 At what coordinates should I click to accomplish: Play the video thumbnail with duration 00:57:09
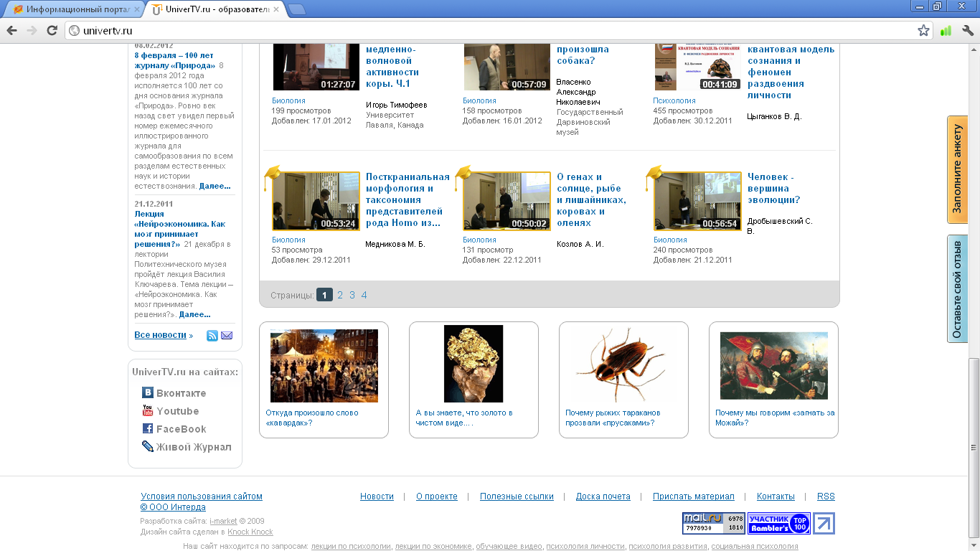pos(507,67)
